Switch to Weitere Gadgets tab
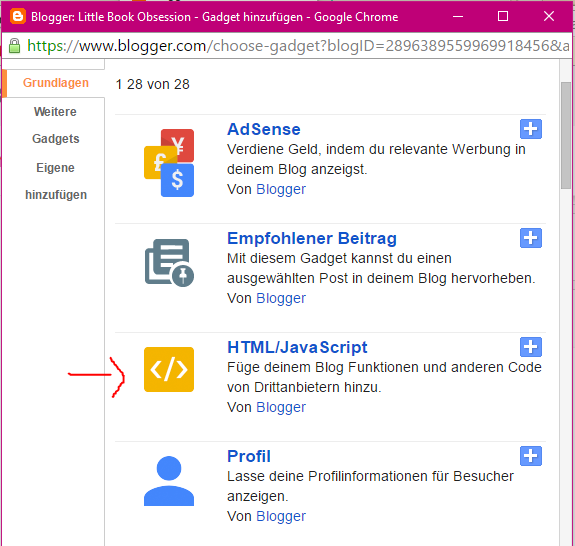 coord(55,125)
